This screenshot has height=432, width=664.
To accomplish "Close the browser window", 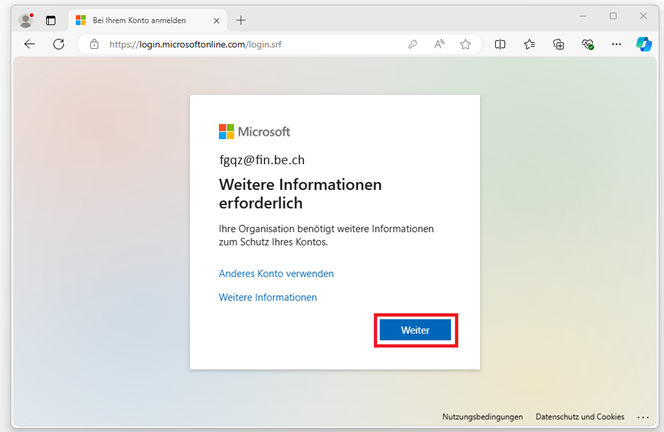I will [643, 16].
